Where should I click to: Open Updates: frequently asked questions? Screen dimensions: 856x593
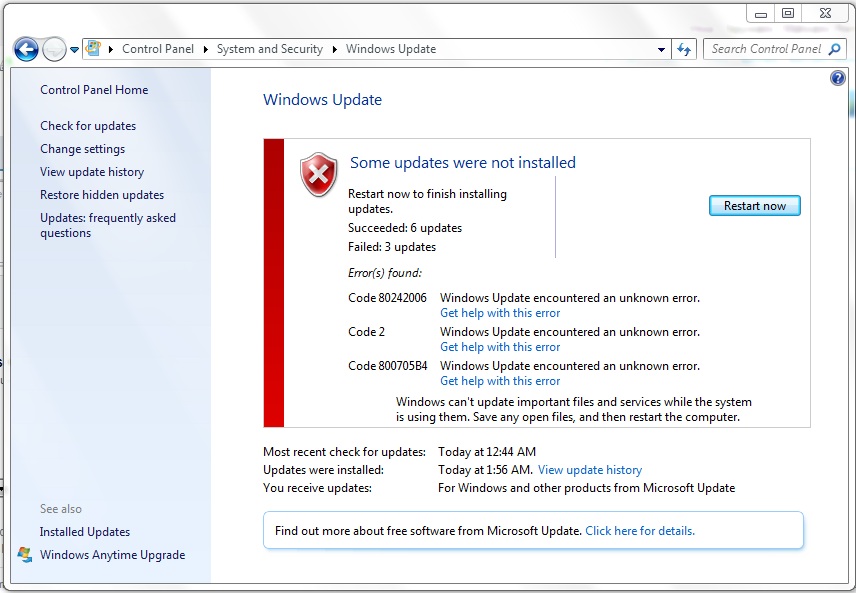[x=108, y=225]
